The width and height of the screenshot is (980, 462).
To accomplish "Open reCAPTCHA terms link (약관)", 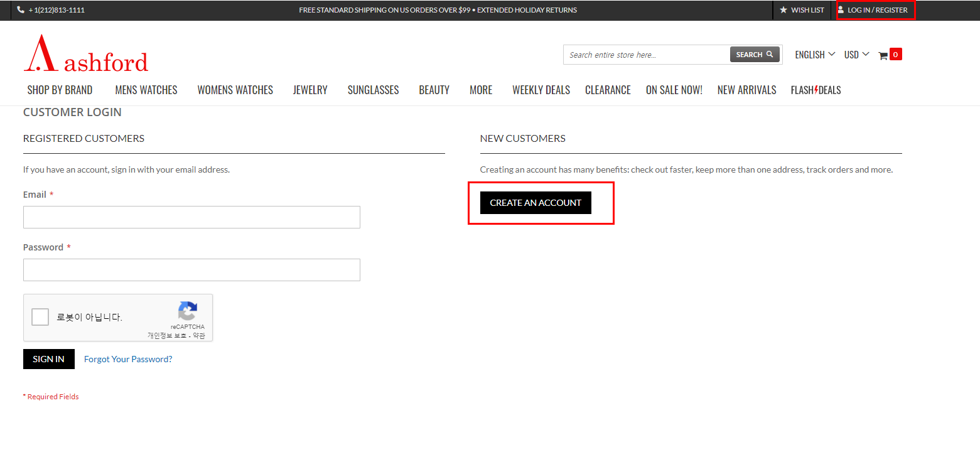I will [x=198, y=336].
